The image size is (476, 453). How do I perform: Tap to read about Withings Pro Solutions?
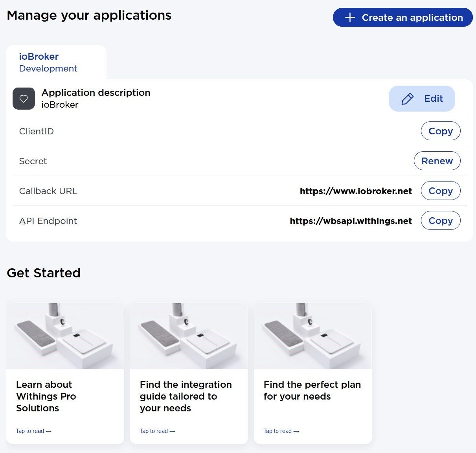34,431
